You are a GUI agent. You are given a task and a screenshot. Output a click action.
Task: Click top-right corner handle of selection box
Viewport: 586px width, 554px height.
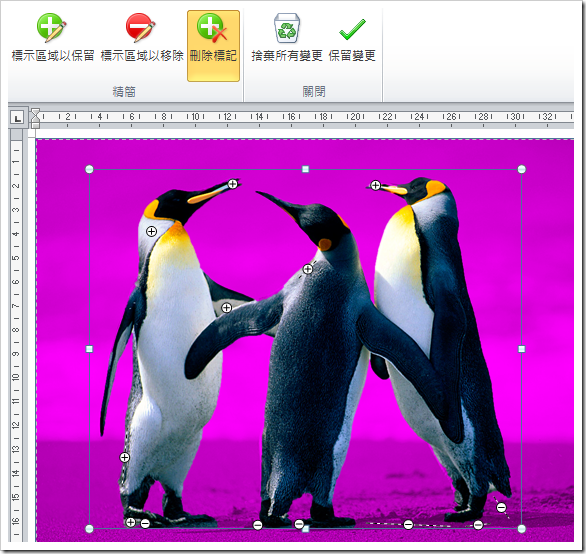(522, 169)
